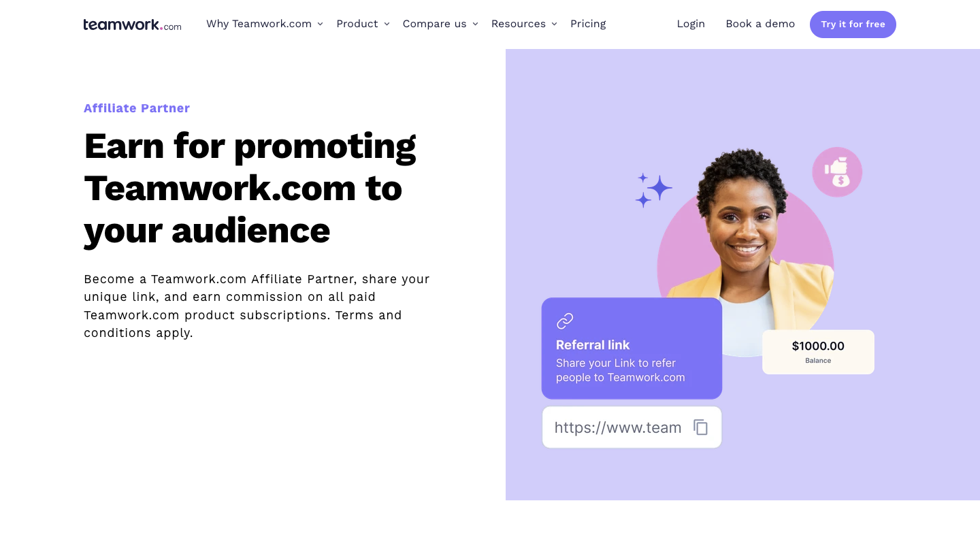Click the Book a demo link
This screenshot has height=533, width=980.
click(x=760, y=24)
